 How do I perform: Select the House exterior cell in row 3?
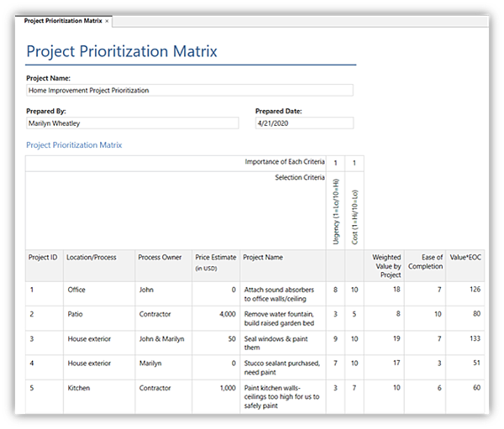[x=99, y=343]
